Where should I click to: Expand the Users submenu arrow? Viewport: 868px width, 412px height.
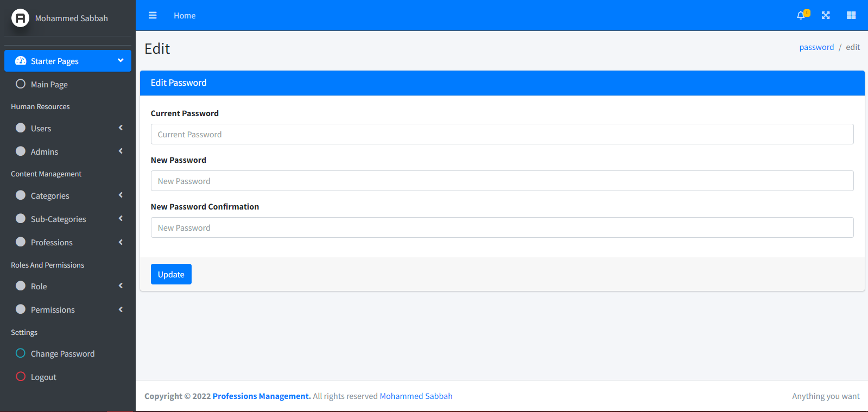(121, 128)
